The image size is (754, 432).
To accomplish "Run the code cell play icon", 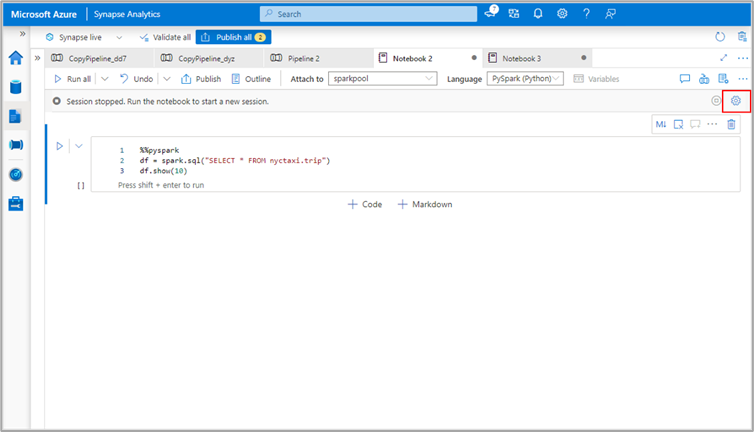I will [x=60, y=146].
